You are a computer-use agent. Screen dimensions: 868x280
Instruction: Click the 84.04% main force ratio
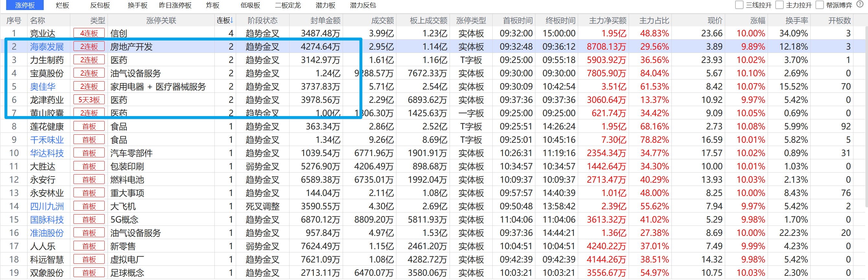click(654, 73)
